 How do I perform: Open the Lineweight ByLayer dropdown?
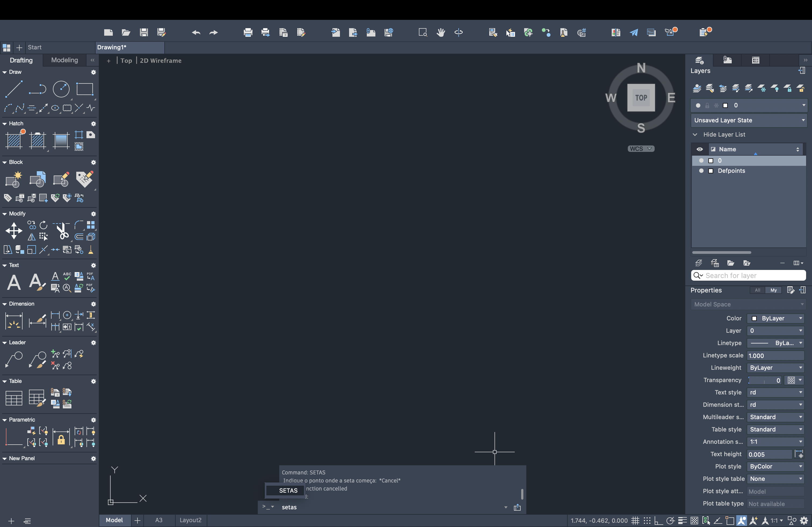(x=775, y=368)
